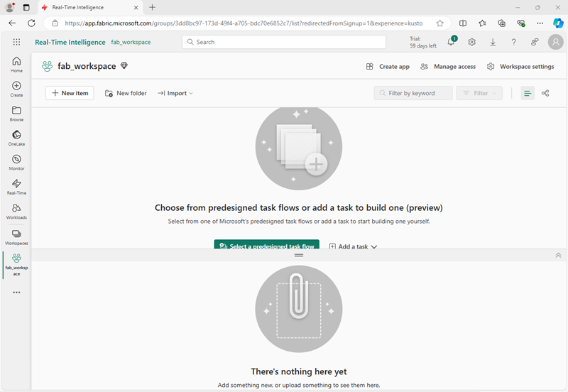Collapse the task flow pane chevron
This screenshot has width=568, height=392.
(558, 255)
